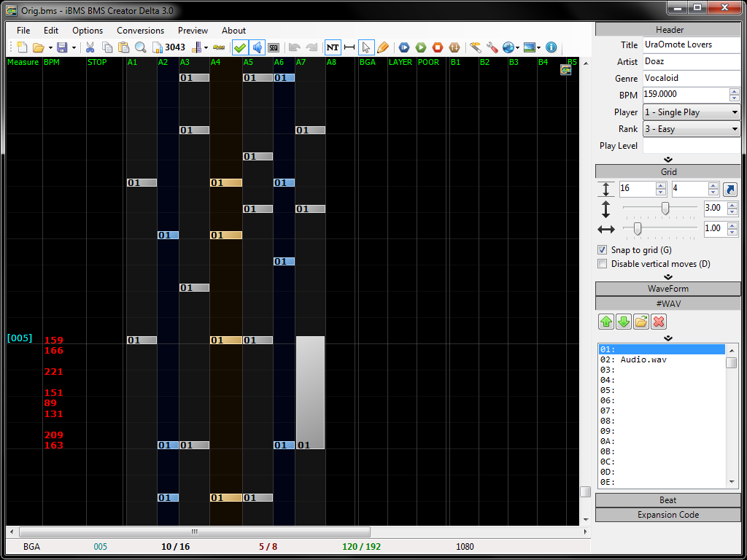Click the globe language icon
The height and width of the screenshot is (560, 747).
[x=508, y=47]
